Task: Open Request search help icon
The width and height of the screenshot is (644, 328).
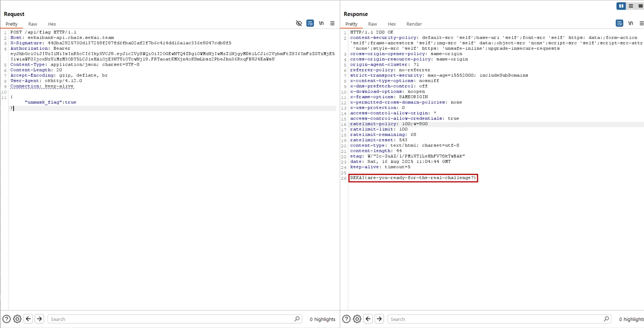Action: 6,319
